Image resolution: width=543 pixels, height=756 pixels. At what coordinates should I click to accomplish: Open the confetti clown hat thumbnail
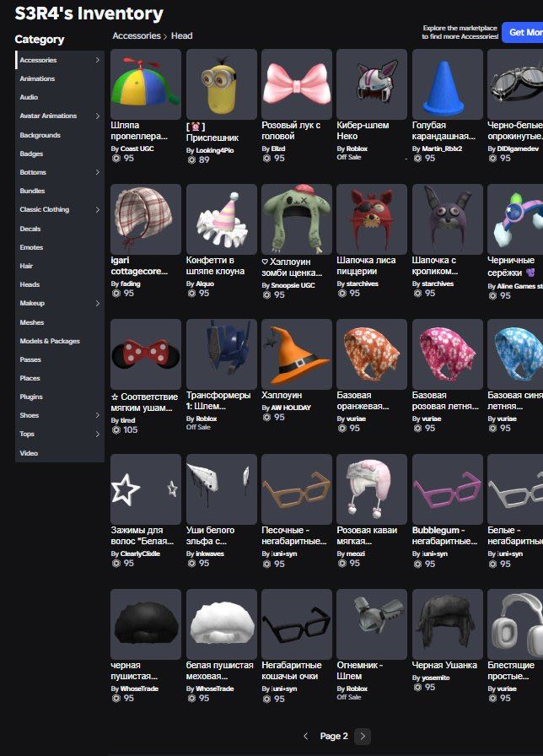pos(221,219)
